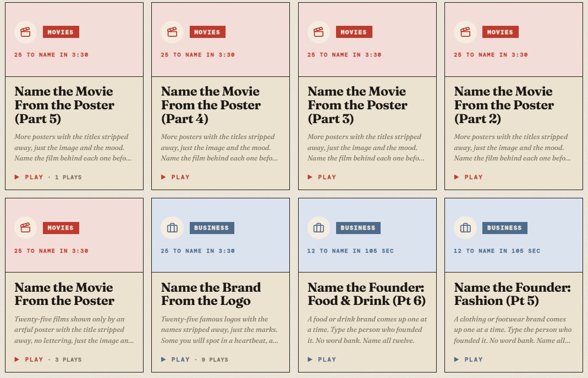Image resolution: width=588 pixels, height=378 pixels.
Task: Click '12 TO NAME IN 105 SEC' on Fashion card
Action: coord(497,251)
